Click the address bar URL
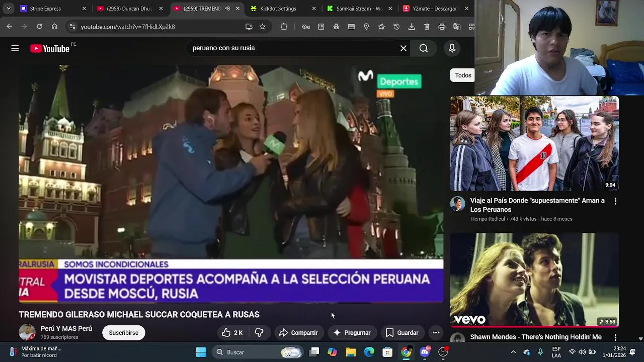Screen dimensions: 644x362 tap(128, 27)
